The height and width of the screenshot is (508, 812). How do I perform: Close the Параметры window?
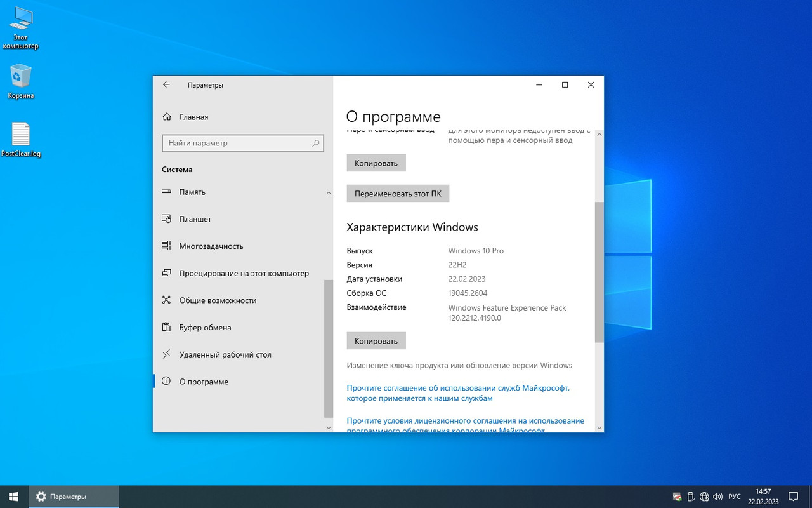pyautogui.click(x=591, y=84)
